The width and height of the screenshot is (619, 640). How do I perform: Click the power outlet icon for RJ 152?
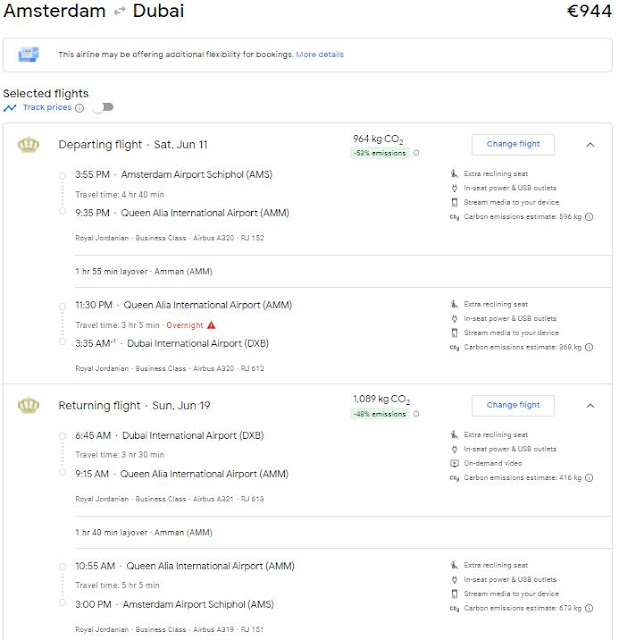click(x=454, y=188)
